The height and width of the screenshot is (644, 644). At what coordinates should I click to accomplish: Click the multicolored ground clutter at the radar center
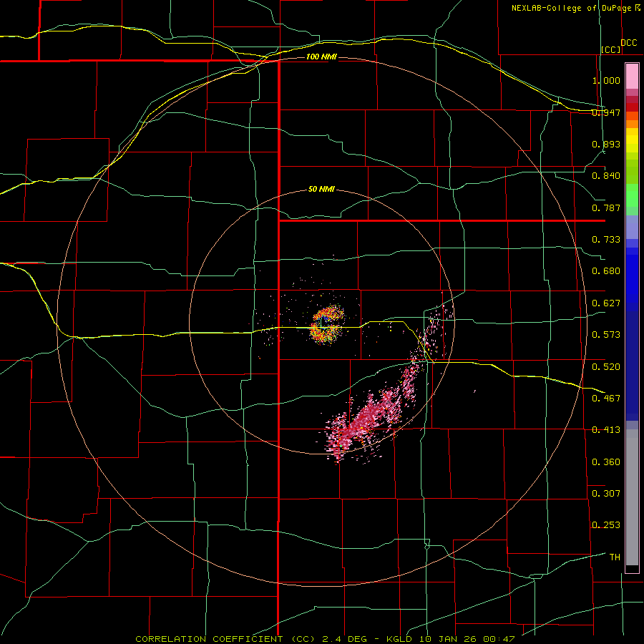pyautogui.click(x=326, y=326)
